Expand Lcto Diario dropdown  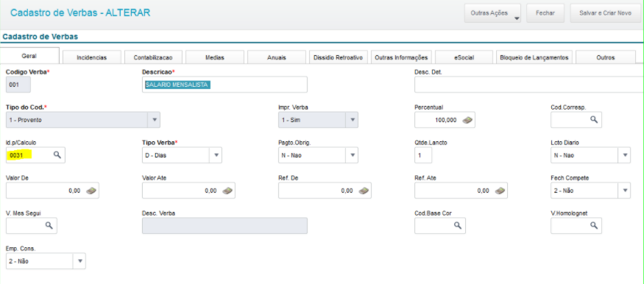[625, 155]
